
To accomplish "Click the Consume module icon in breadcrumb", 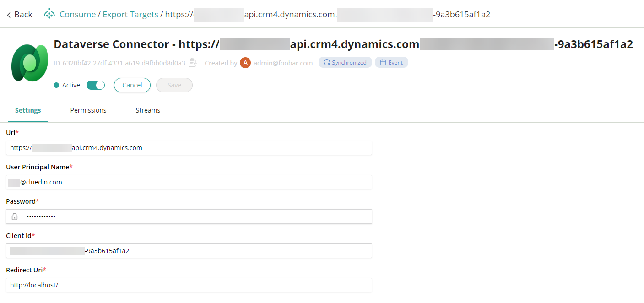I will pyautogui.click(x=49, y=14).
